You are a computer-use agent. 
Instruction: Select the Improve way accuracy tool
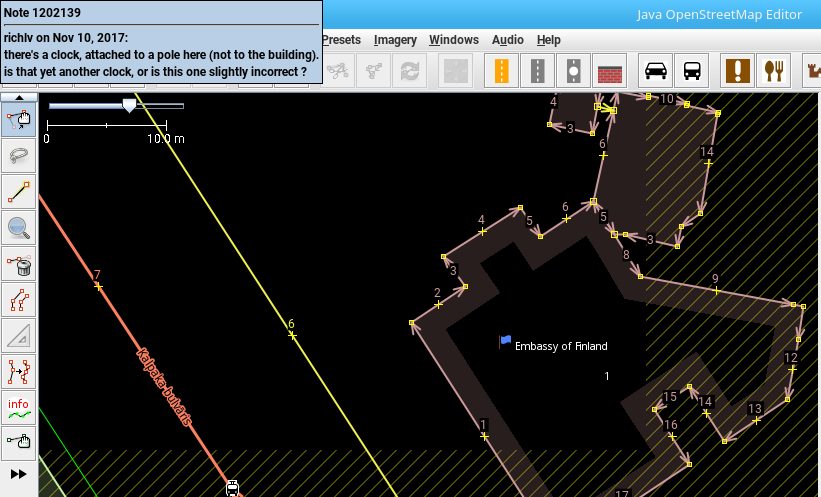click(x=18, y=299)
